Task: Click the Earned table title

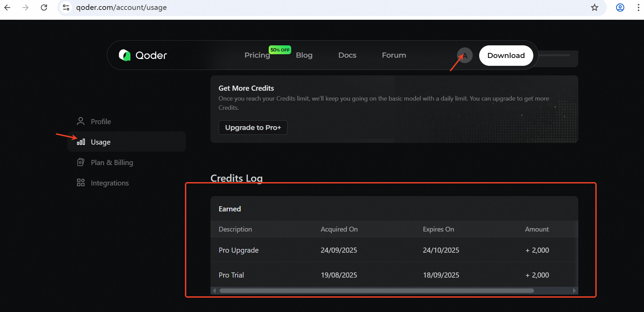Action: [230, 209]
